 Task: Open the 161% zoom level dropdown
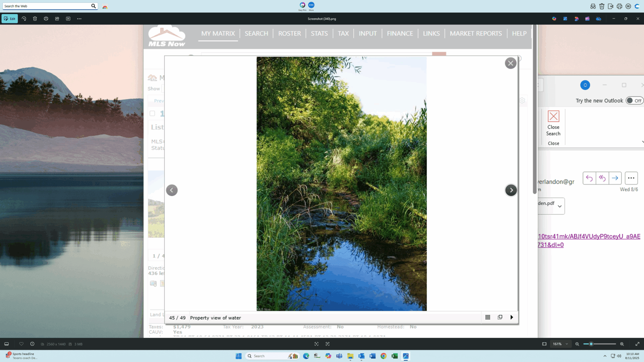point(560,344)
